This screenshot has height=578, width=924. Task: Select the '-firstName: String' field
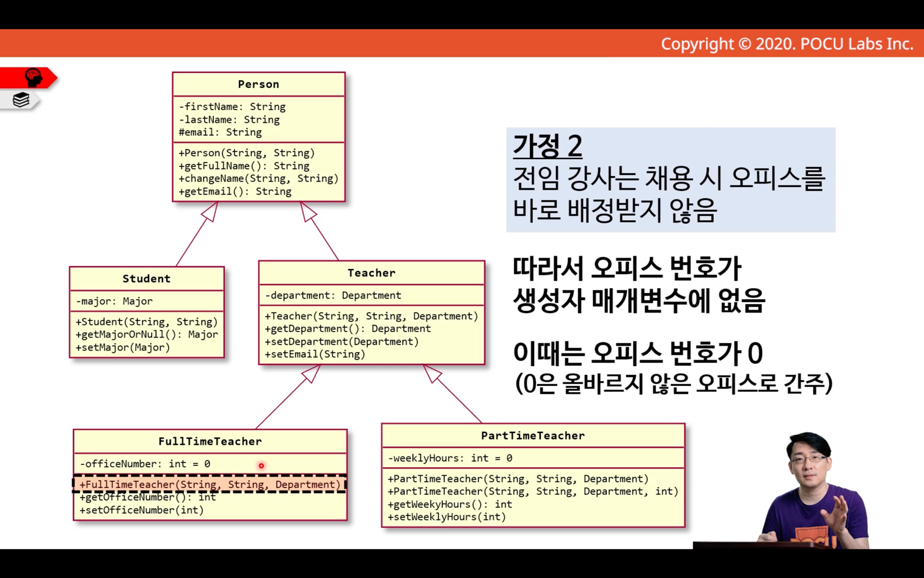tap(232, 106)
